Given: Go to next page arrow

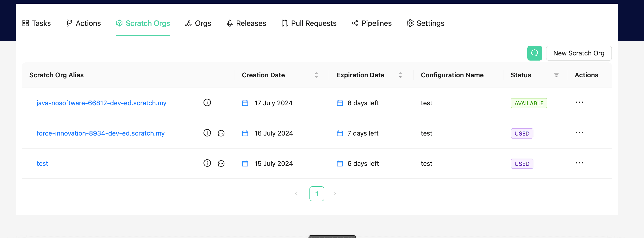Looking at the screenshot, I should [x=334, y=194].
